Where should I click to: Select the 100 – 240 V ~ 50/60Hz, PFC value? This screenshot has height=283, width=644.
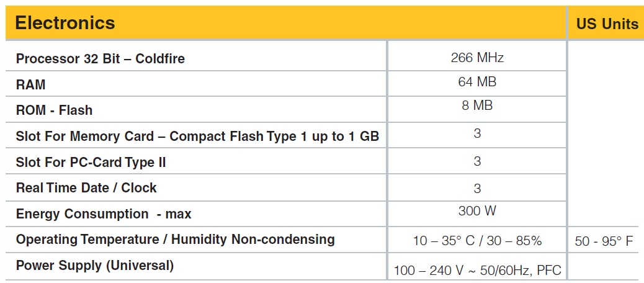[x=476, y=271]
